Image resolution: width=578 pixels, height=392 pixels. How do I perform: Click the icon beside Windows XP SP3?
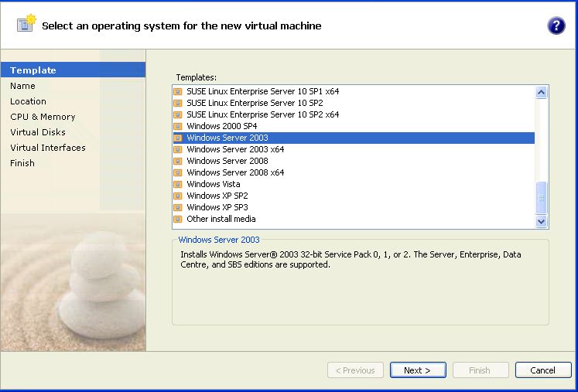point(178,207)
